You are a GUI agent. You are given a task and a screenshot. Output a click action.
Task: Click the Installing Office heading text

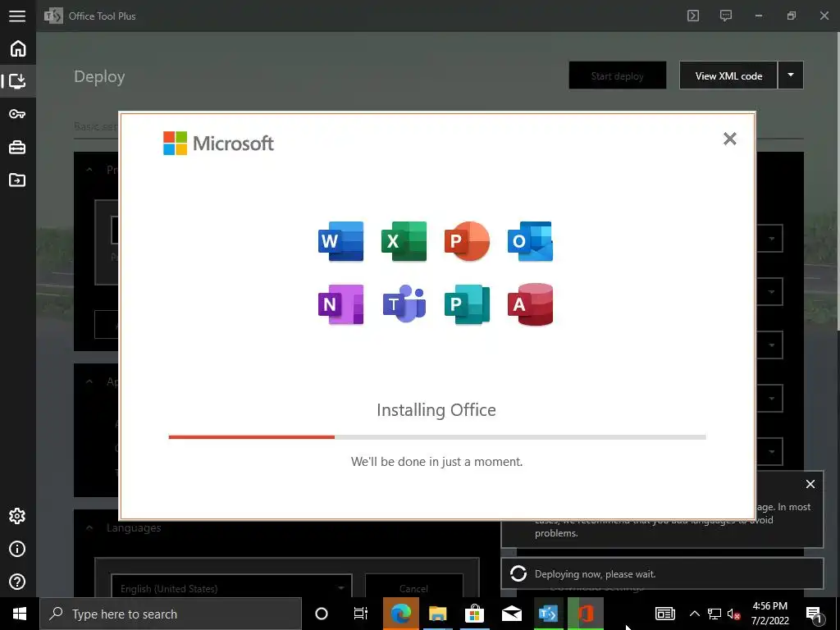pyautogui.click(x=436, y=410)
